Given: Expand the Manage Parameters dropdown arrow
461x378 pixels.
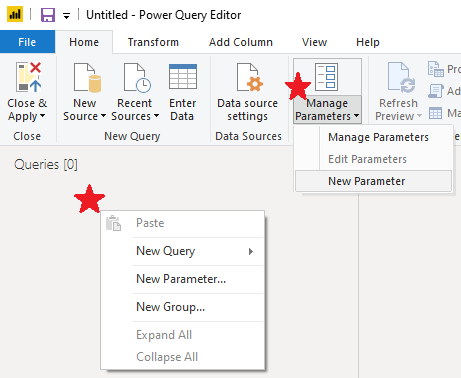Looking at the screenshot, I should (356, 116).
